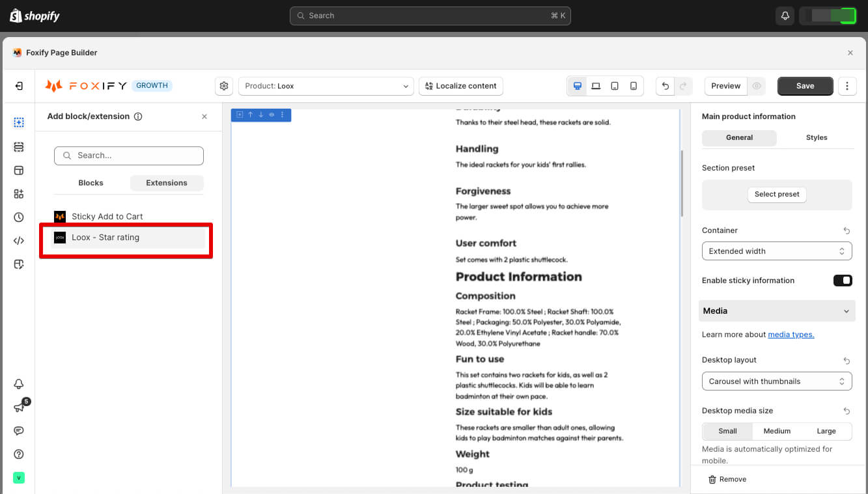Open the custom code icon in sidebar

(19, 241)
